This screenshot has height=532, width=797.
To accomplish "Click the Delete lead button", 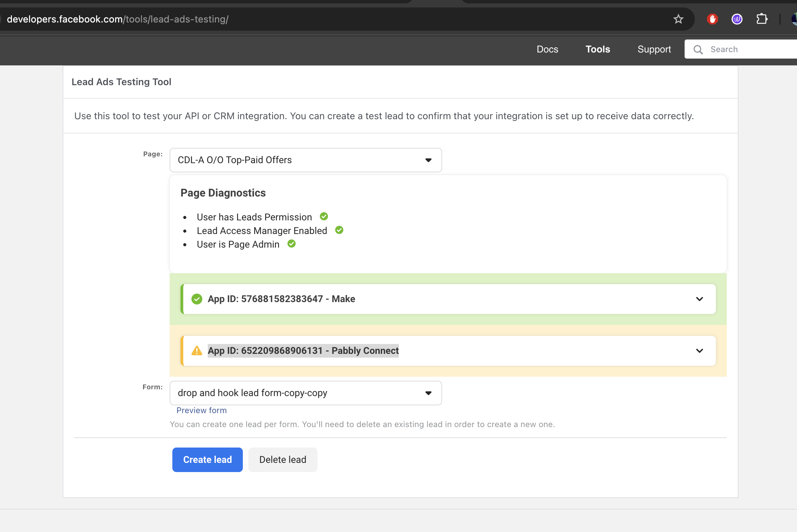I will (283, 460).
